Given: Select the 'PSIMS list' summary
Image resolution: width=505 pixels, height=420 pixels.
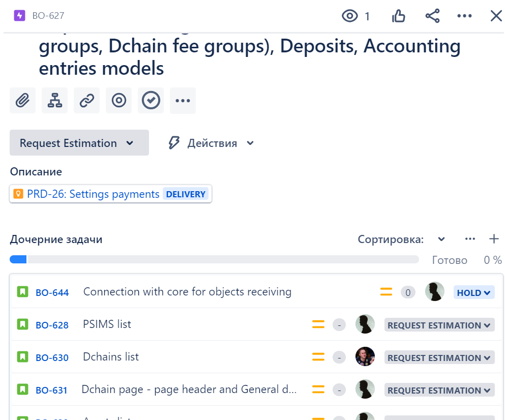Looking at the screenshot, I should point(107,324).
